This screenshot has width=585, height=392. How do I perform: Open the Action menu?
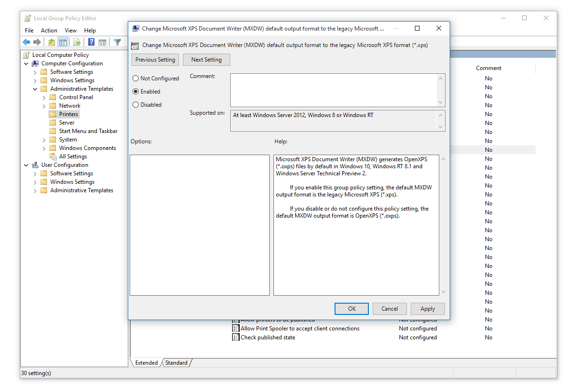[49, 31]
